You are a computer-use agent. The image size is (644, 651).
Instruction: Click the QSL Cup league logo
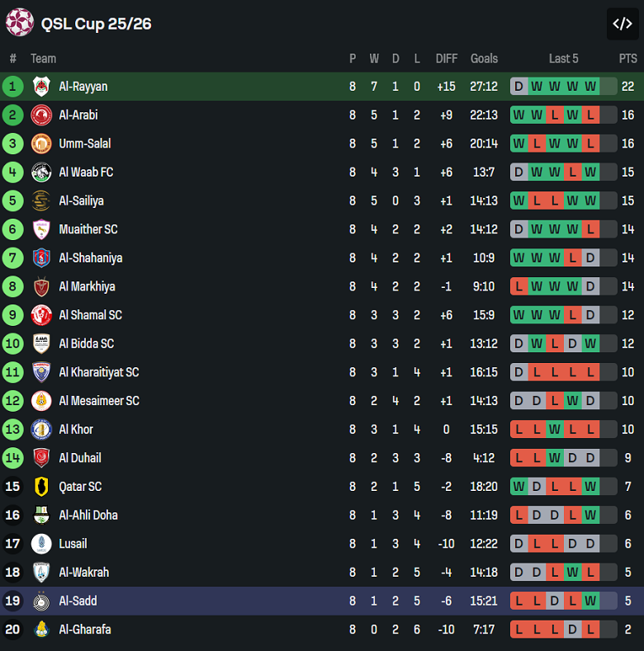(20, 23)
